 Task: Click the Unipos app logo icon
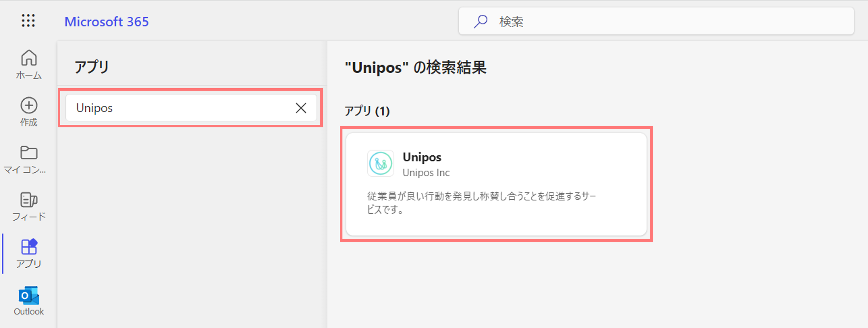[380, 163]
